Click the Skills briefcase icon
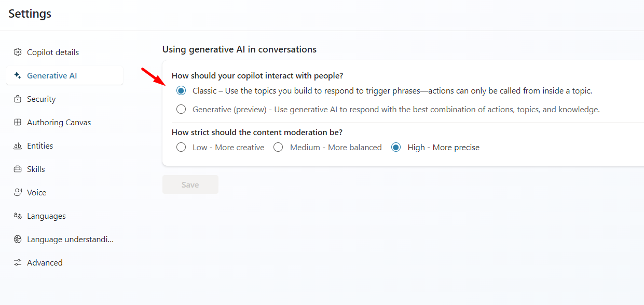 [x=18, y=169]
